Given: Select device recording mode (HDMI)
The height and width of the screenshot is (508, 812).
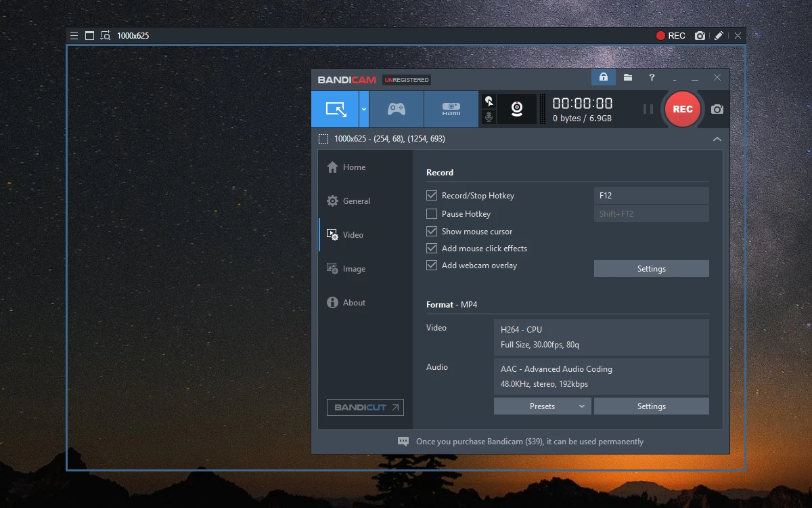Looking at the screenshot, I should coord(451,108).
